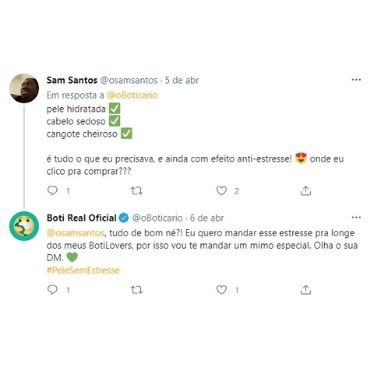Open the 6 de abr timestamp

coord(207,218)
